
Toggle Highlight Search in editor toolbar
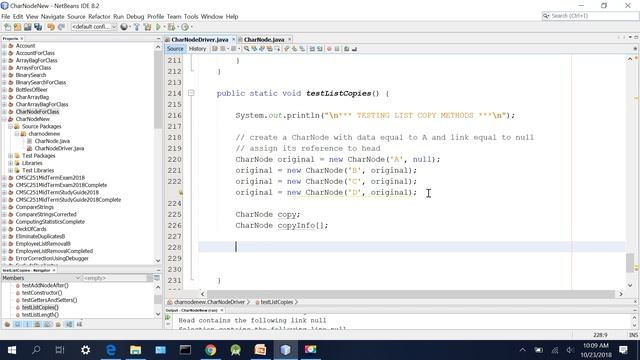[269, 49]
